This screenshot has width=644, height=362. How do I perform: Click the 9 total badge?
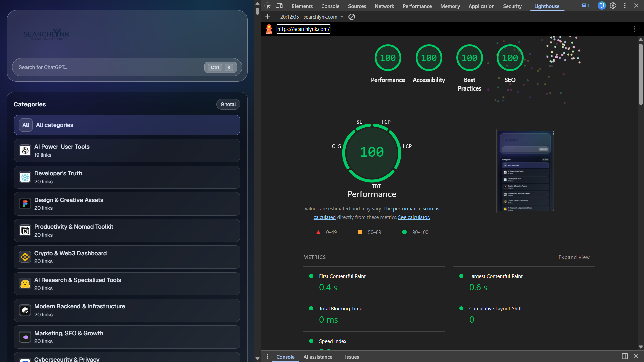pyautogui.click(x=228, y=104)
